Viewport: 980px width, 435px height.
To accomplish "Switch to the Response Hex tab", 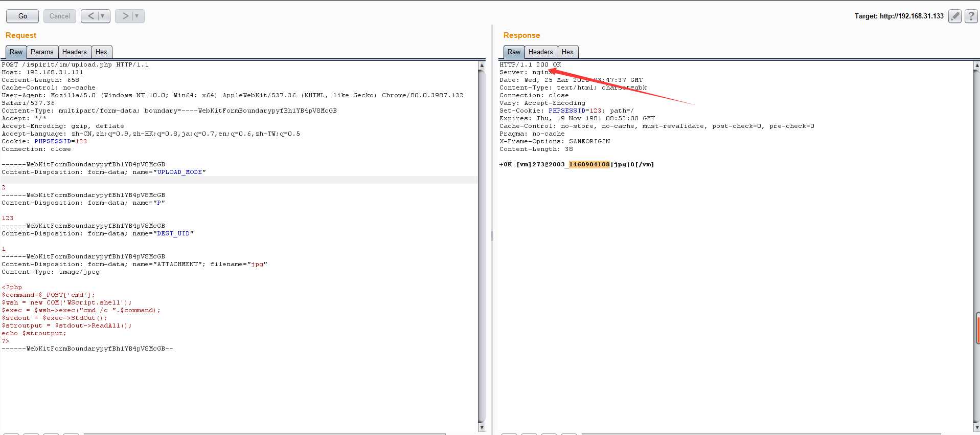I will [x=568, y=52].
